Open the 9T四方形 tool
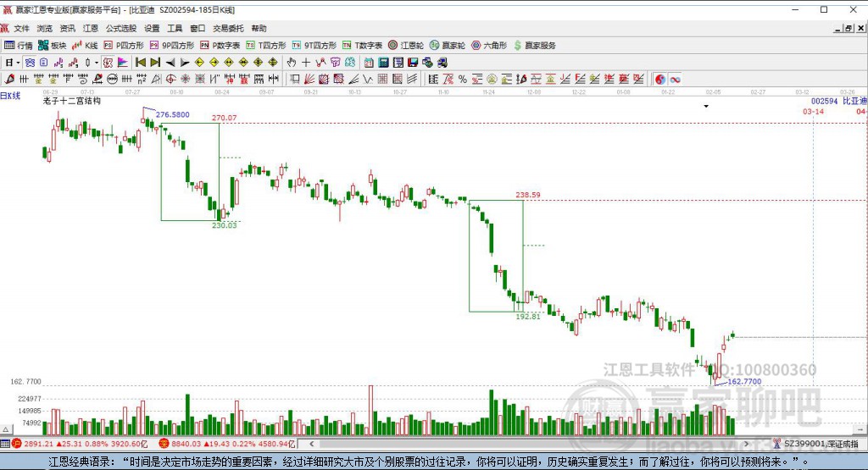Viewport: 868px width, 470px height. (x=314, y=46)
